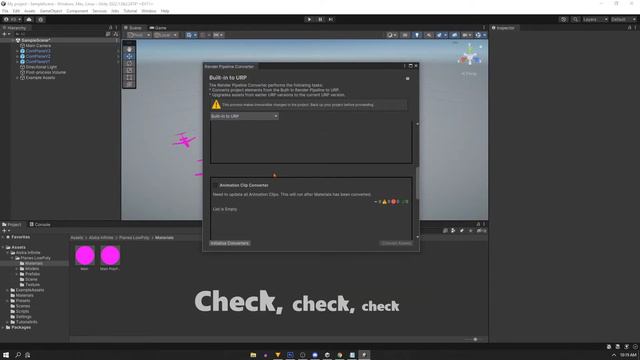Select the Rotate tool
The image size is (640, 360).
tap(129, 63)
